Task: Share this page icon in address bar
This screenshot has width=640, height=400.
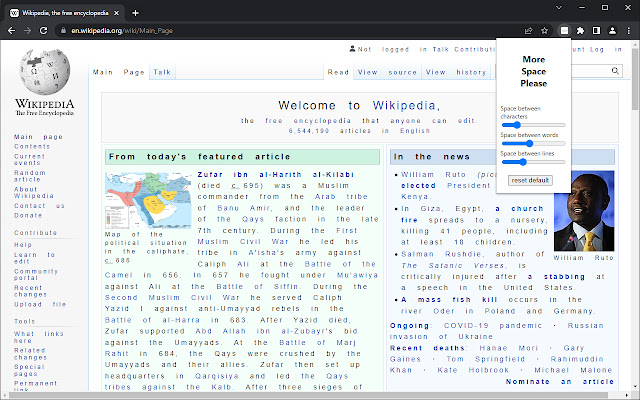Action: 529,31
